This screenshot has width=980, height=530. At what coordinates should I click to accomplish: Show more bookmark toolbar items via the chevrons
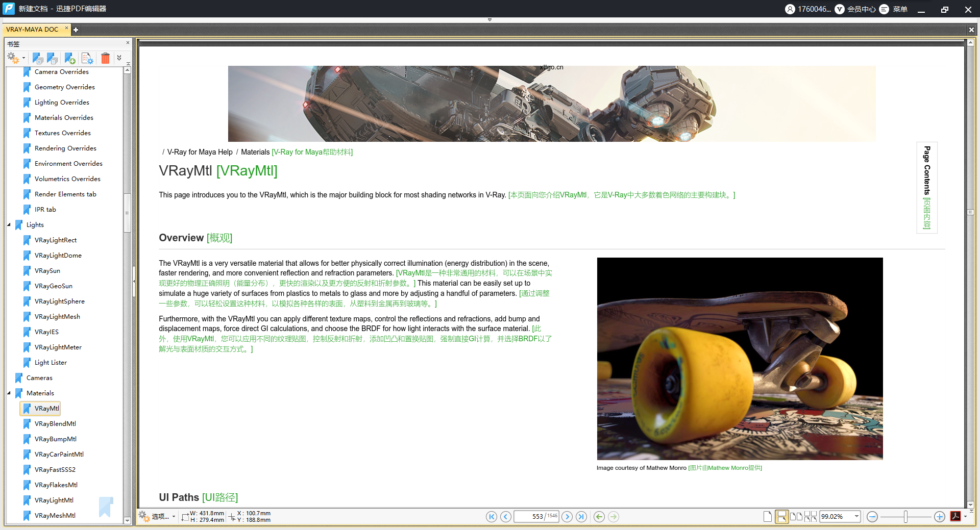[x=119, y=58]
